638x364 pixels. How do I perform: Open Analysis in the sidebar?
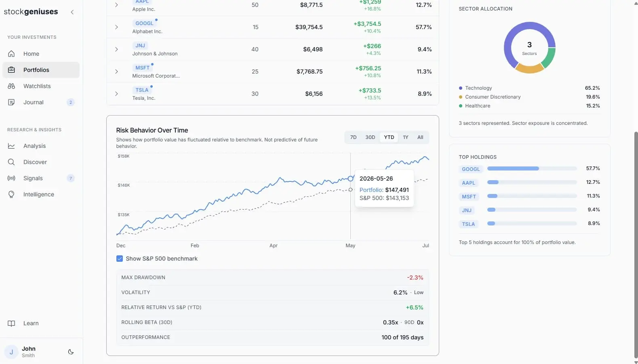[x=41, y=146]
